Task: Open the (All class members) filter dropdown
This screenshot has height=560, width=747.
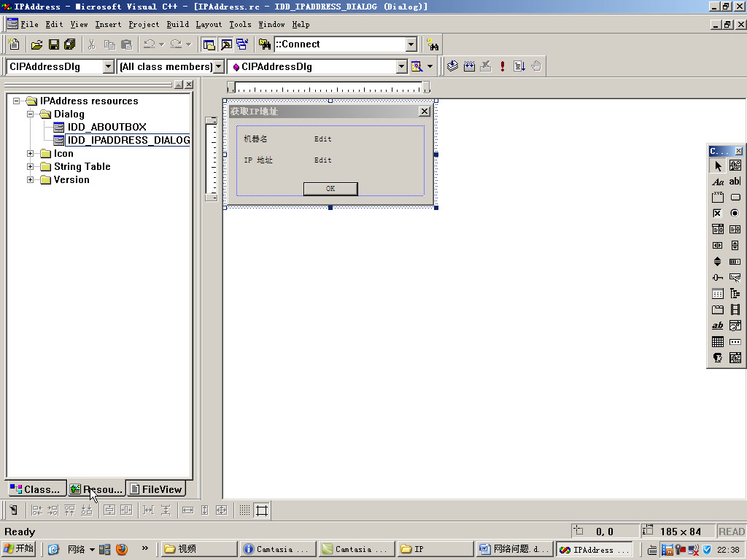Action: [x=219, y=66]
